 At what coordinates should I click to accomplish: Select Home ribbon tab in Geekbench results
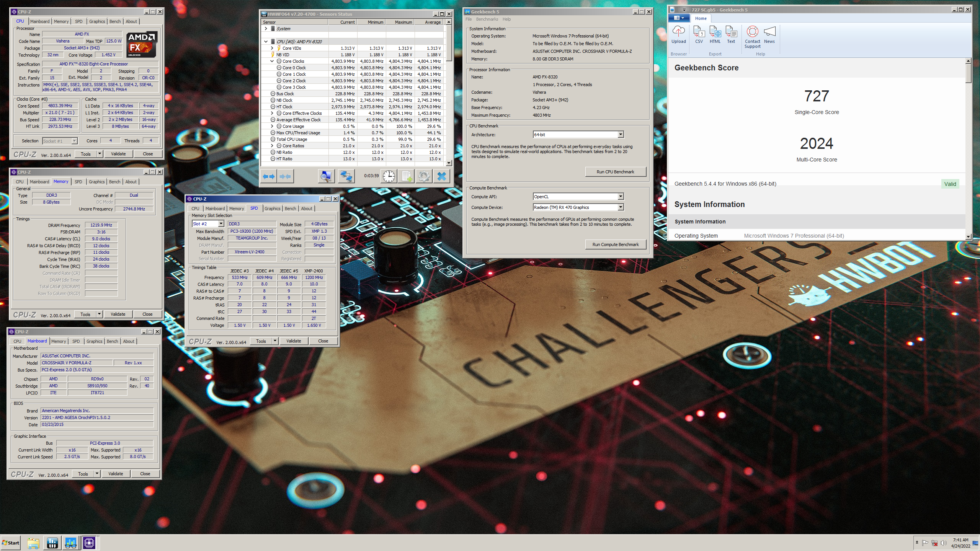pyautogui.click(x=701, y=18)
